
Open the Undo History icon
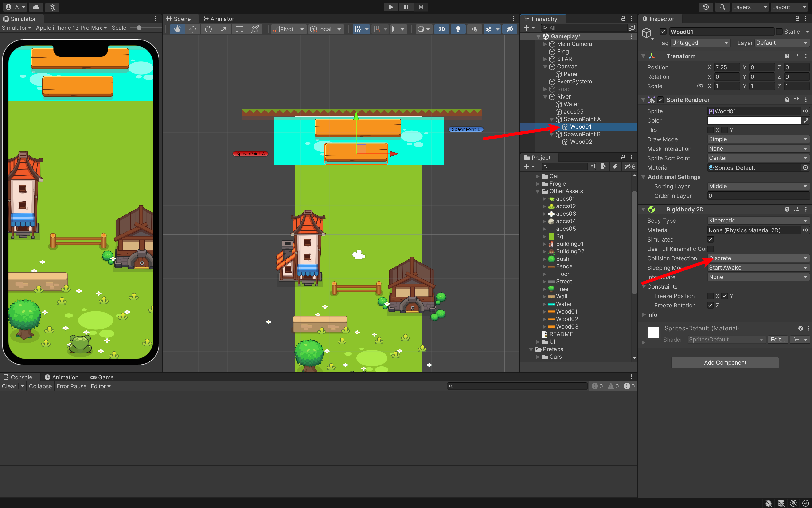tap(706, 7)
